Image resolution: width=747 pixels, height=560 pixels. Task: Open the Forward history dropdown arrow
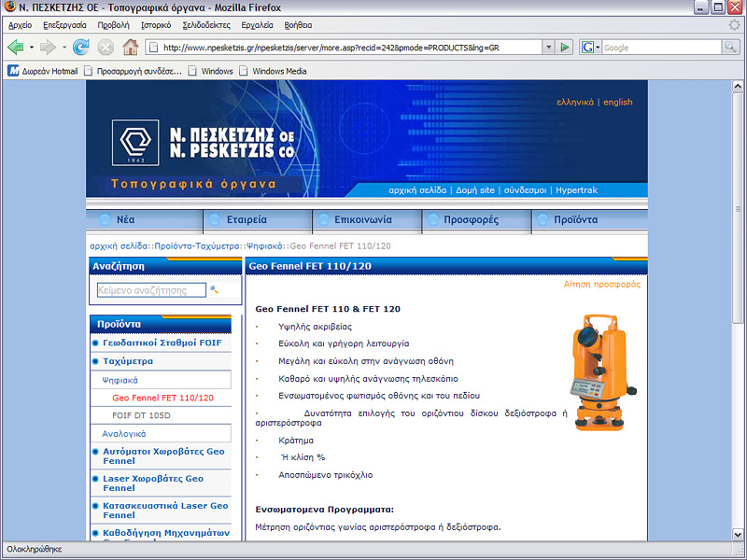(63, 48)
